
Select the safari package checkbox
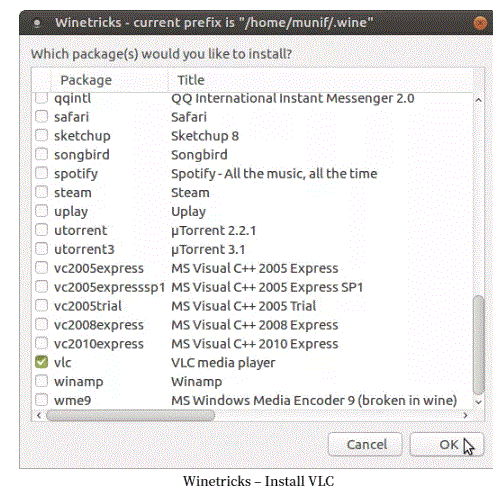(41, 116)
